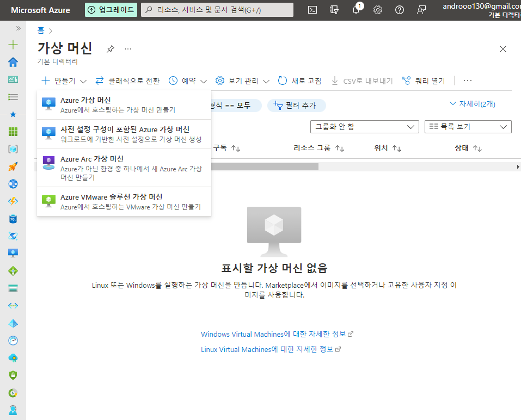This screenshot has width=521, height=420.
Task: Click the 형식 == 모두 filter pill
Action: [236, 106]
